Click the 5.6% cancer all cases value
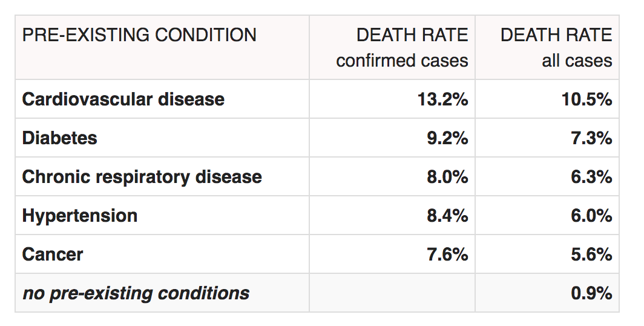644x326 pixels. point(591,254)
